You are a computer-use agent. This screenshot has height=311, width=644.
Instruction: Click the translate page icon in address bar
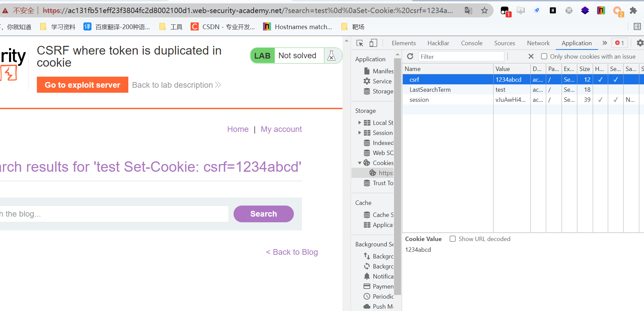pos(468,10)
